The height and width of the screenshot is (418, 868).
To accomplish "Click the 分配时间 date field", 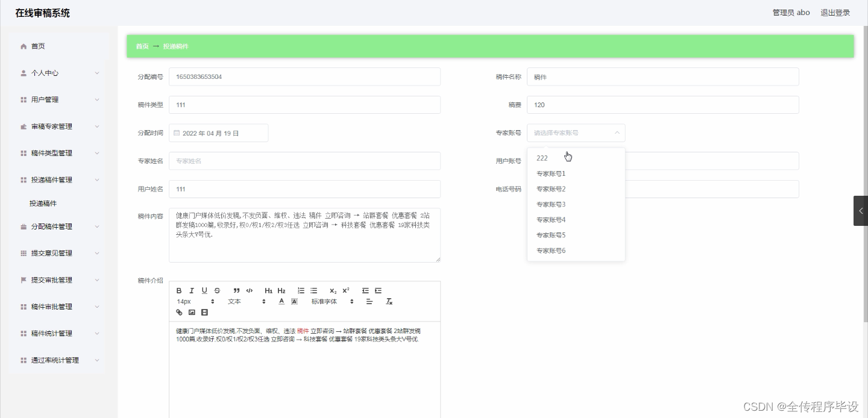I will pyautogui.click(x=219, y=133).
